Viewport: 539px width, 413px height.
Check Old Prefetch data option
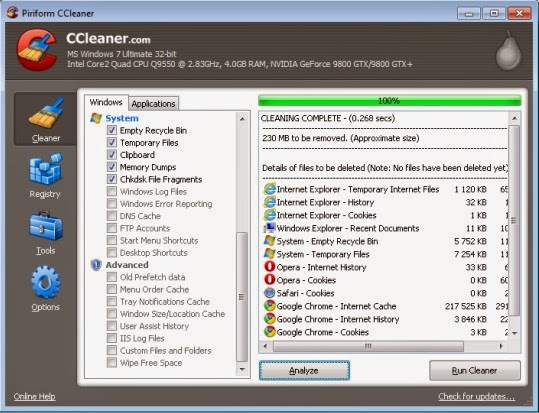pos(112,277)
